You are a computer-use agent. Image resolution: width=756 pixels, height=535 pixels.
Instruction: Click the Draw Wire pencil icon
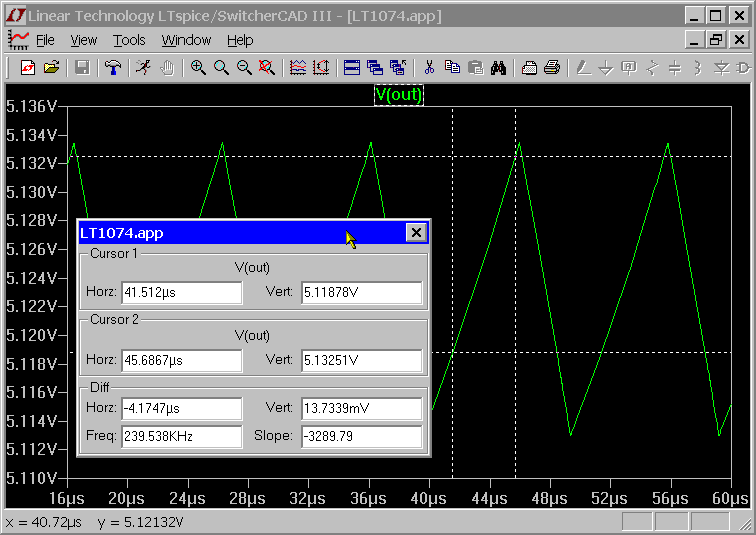[583, 67]
